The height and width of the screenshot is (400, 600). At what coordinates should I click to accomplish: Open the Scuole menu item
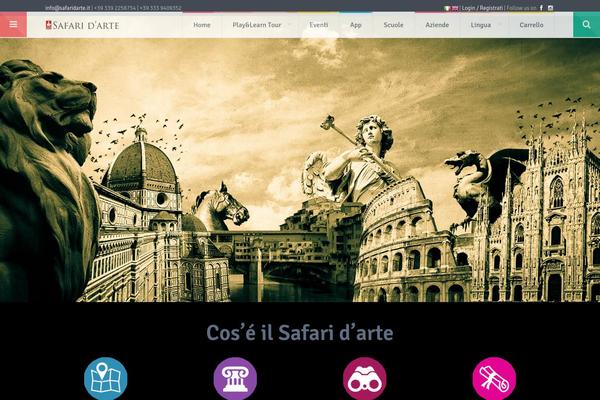pyautogui.click(x=393, y=25)
